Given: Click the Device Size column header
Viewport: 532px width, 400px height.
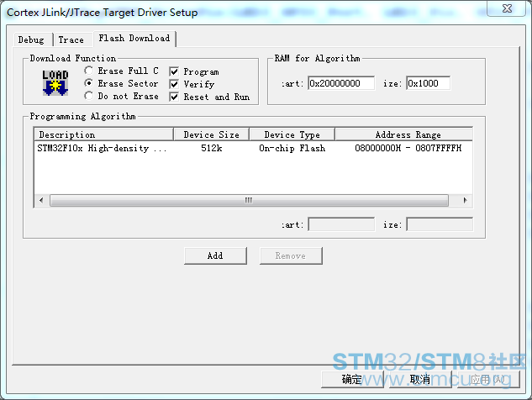Looking at the screenshot, I should click(x=212, y=134).
